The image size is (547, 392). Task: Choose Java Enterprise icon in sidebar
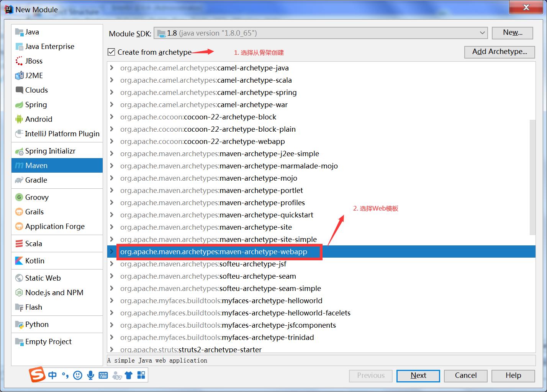point(19,46)
